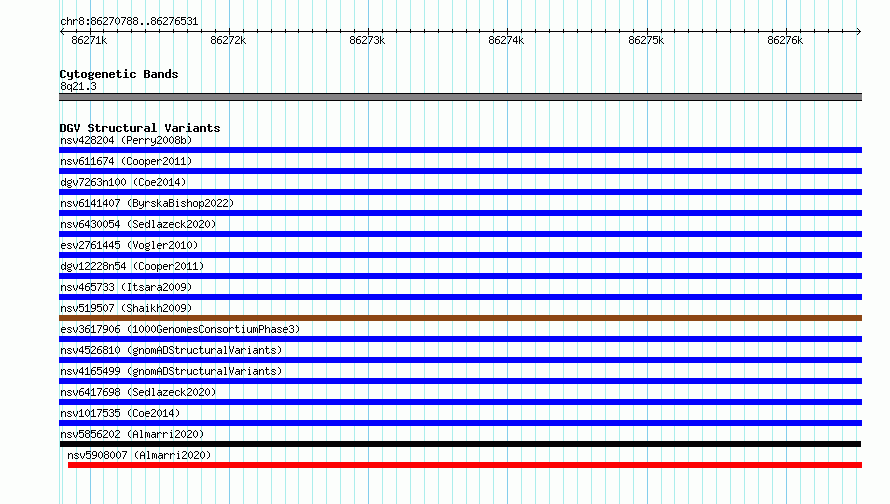Image resolution: width=890 pixels, height=504 pixels.
Task: Click the nsv428204 (Perry2008b) variant label
Action: tap(126, 140)
